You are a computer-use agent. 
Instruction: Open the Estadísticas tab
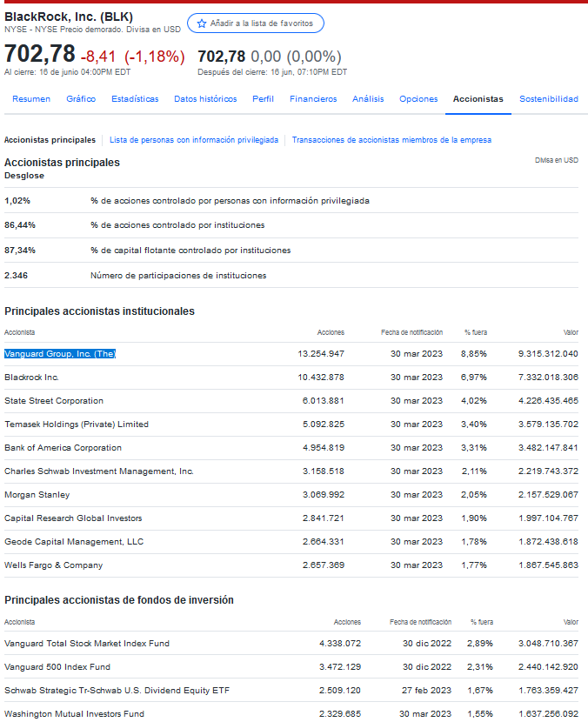[x=135, y=99]
